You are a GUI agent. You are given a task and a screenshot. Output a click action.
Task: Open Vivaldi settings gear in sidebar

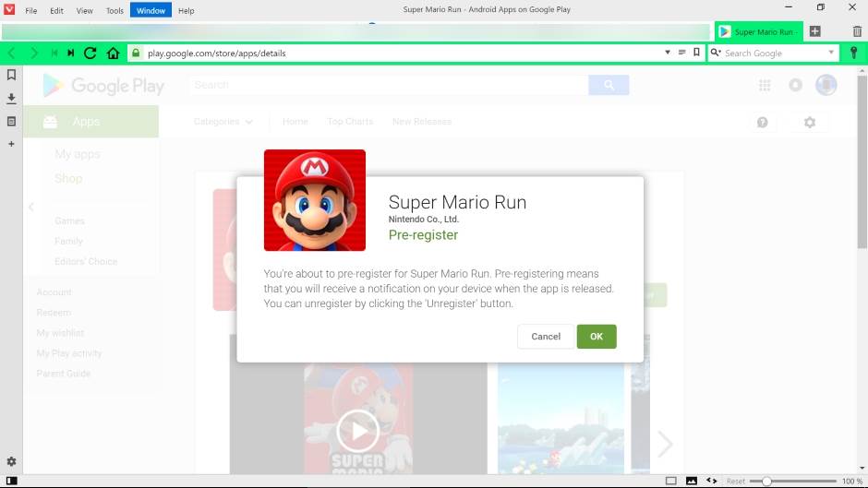(11, 461)
